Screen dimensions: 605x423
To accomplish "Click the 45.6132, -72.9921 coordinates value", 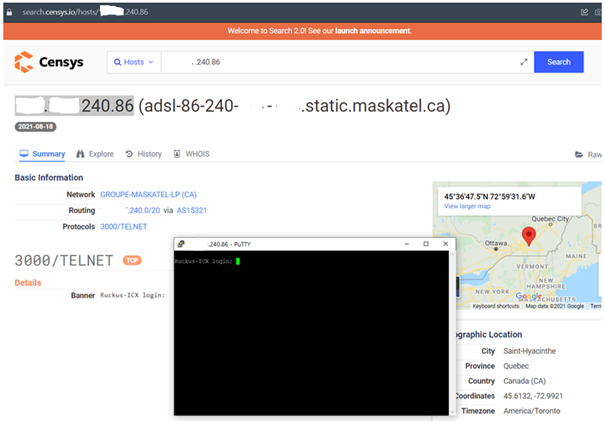I will coord(533,396).
